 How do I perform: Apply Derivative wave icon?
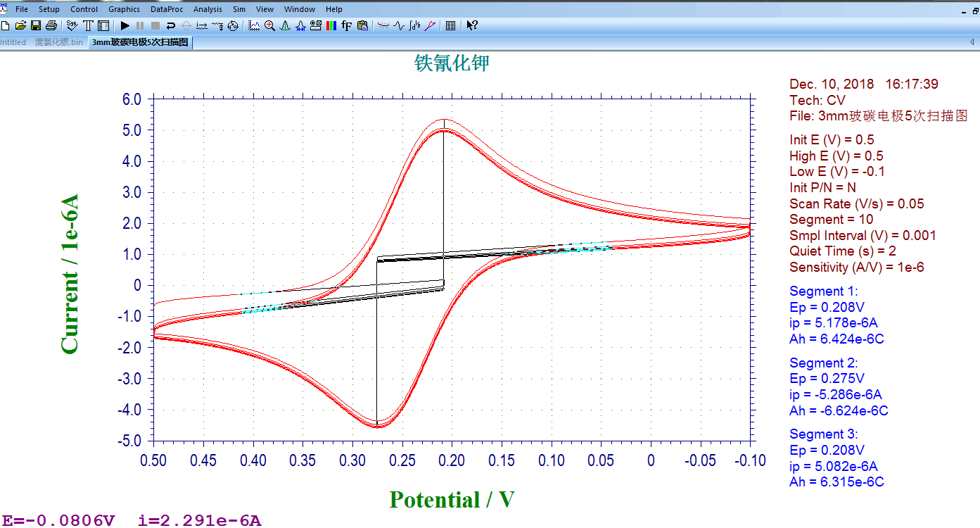[x=398, y=25]
